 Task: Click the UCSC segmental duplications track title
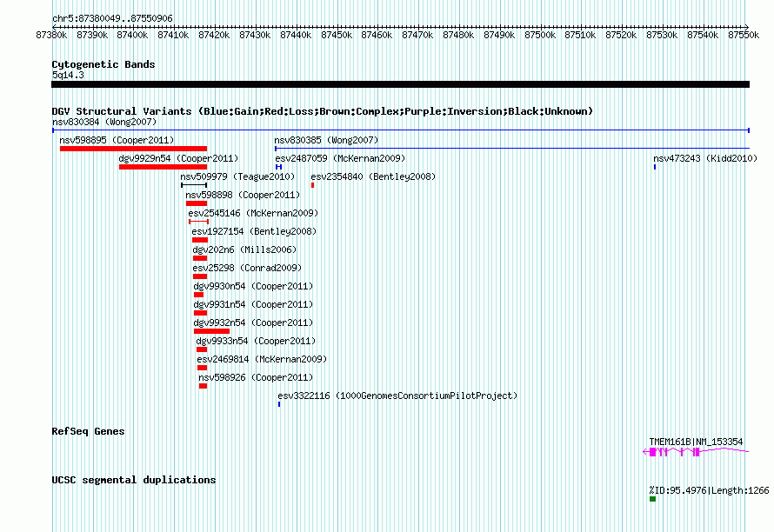click(134, 479)
